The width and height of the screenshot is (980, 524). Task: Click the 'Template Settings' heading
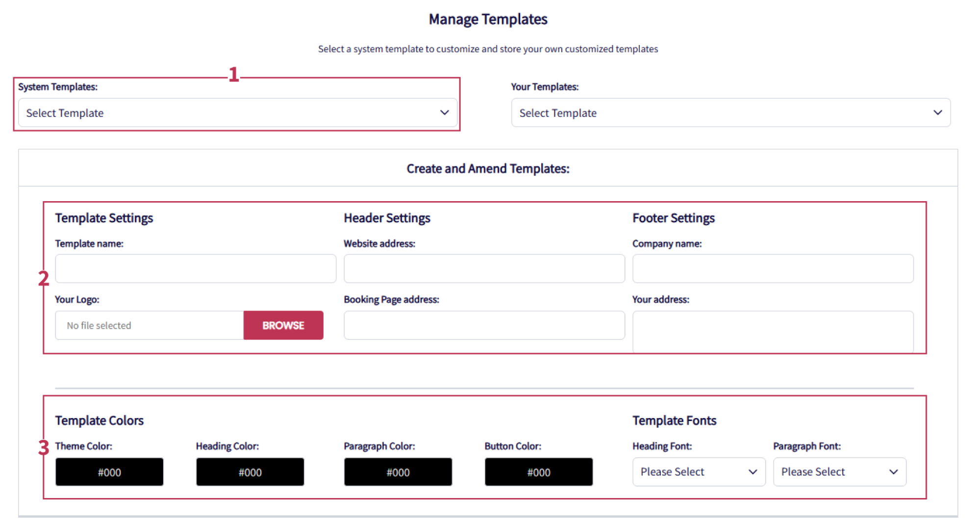[x=104, y=218]
